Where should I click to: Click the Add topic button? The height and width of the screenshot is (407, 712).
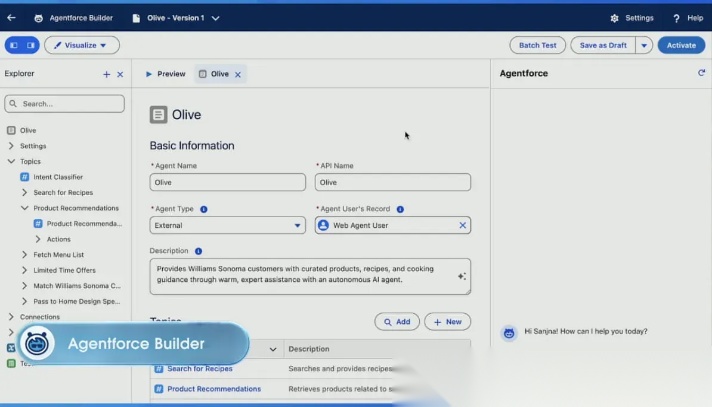pos(397,322)
